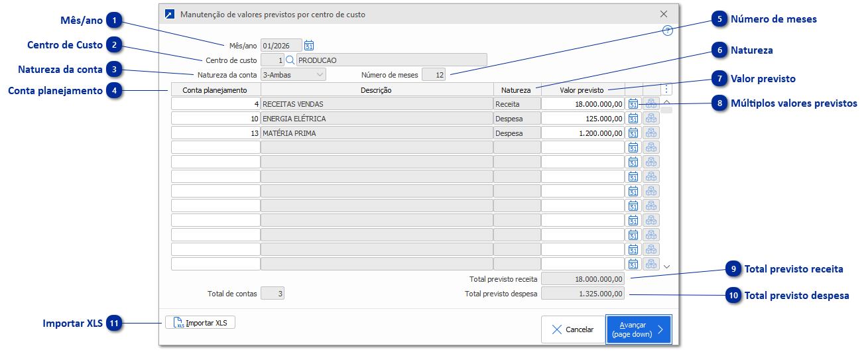The height and width of the screenshot is (356, 868).
Task: Click the Número de meses field
Action: click(x=434, y=75)
